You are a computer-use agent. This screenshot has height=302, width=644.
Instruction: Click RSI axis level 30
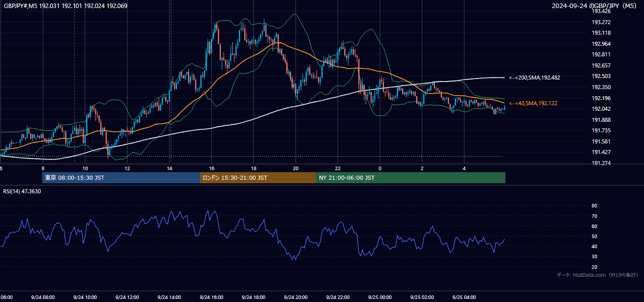(594, 257)
